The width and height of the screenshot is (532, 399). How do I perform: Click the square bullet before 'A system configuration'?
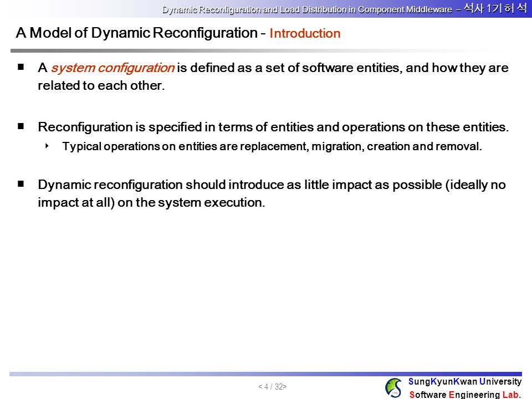(21, 67)
